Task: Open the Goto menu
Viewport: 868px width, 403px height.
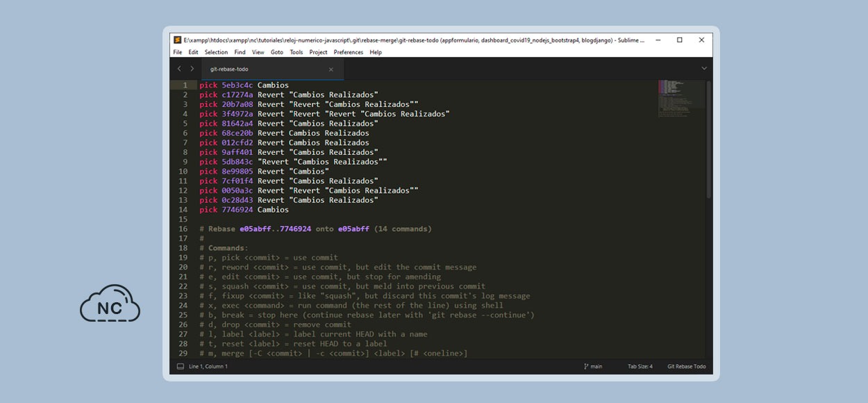Action: click(x=276, y=52)
